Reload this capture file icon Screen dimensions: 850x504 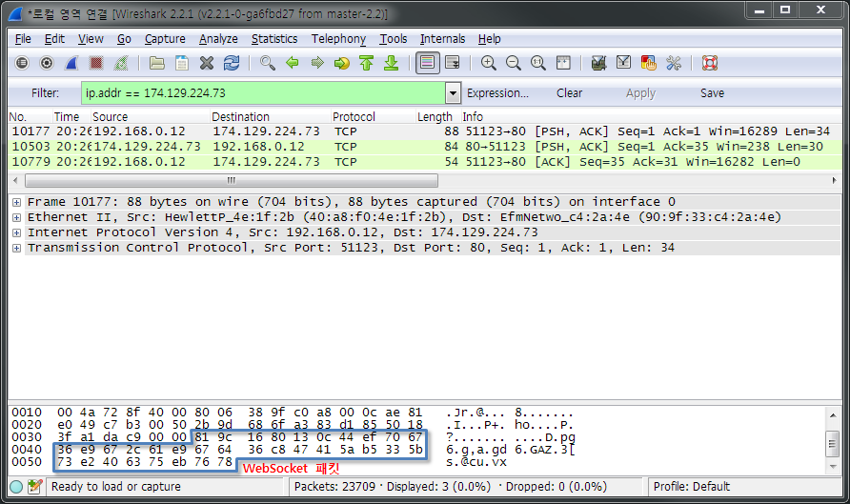pos(232,64)
